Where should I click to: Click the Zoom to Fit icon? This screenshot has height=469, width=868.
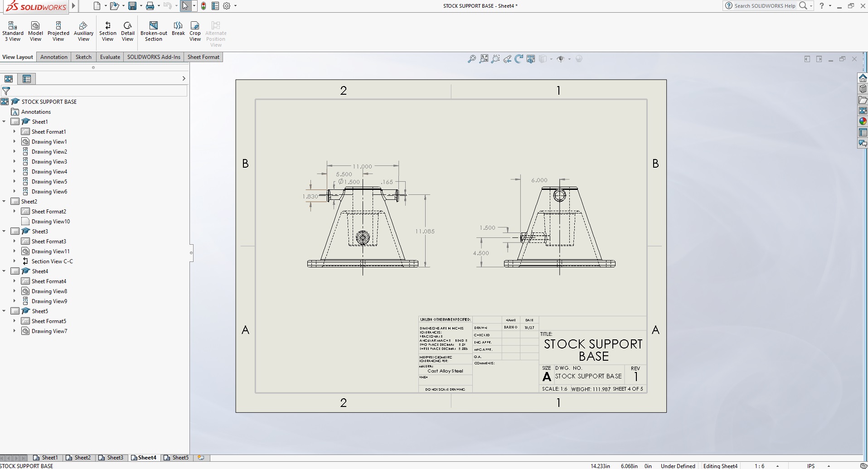click(x=472, y=59)
